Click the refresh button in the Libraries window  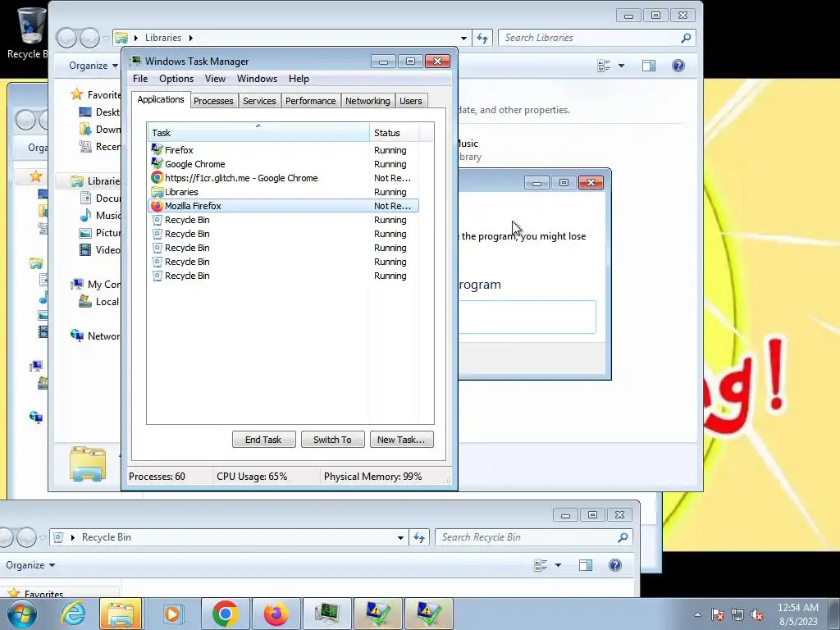click(x=482, y=38)
